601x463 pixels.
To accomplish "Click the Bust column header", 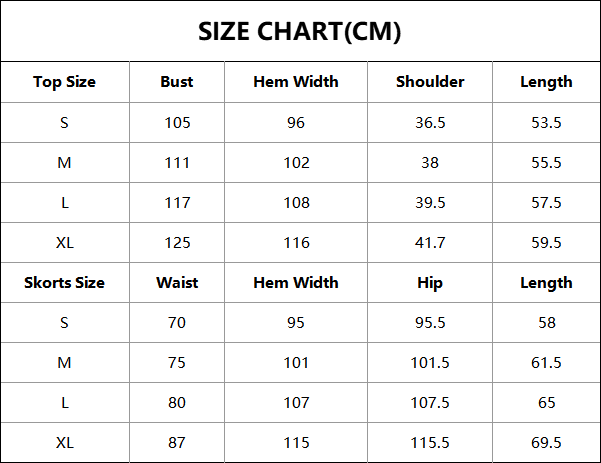I will click(x=177, y=82).
